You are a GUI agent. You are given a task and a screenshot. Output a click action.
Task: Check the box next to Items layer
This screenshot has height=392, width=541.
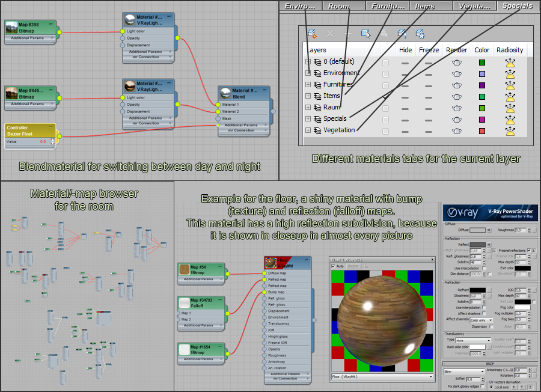click(385, 96)
